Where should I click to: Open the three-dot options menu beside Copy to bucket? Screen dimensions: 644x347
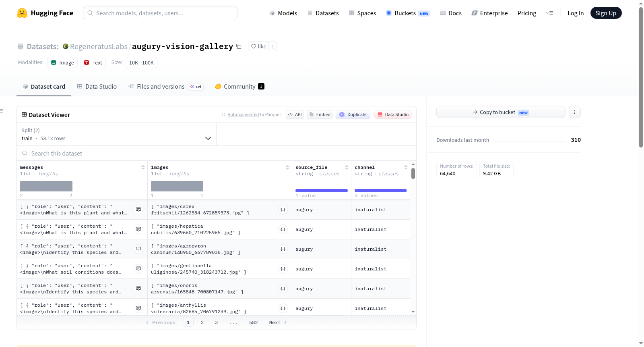tap(575, 112)
